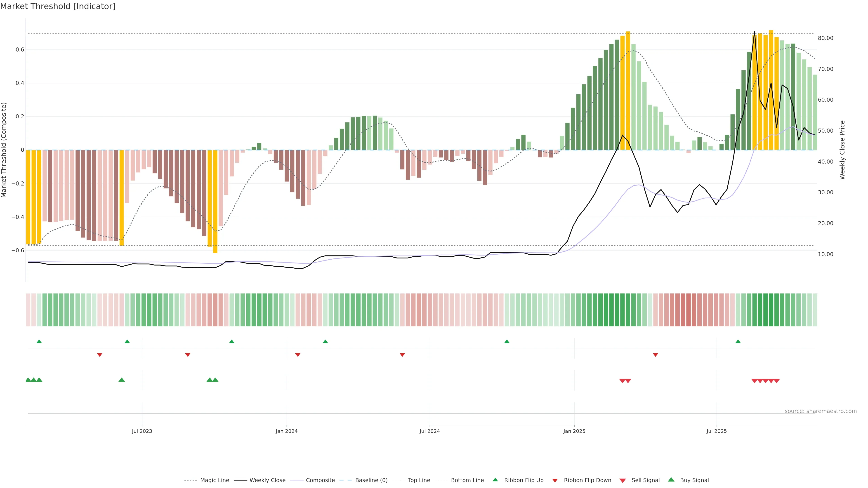Click the Jan 2025 x-axis label
Screen dimensions: 868x488
coord(574,431)
